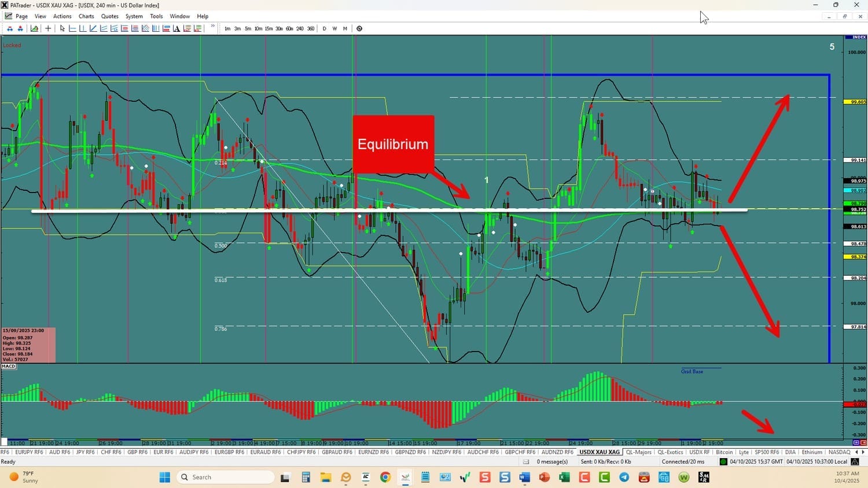
Task: Open Google Chrome from the taskbar
Action: pyautogui.click(x=385, y=477)
